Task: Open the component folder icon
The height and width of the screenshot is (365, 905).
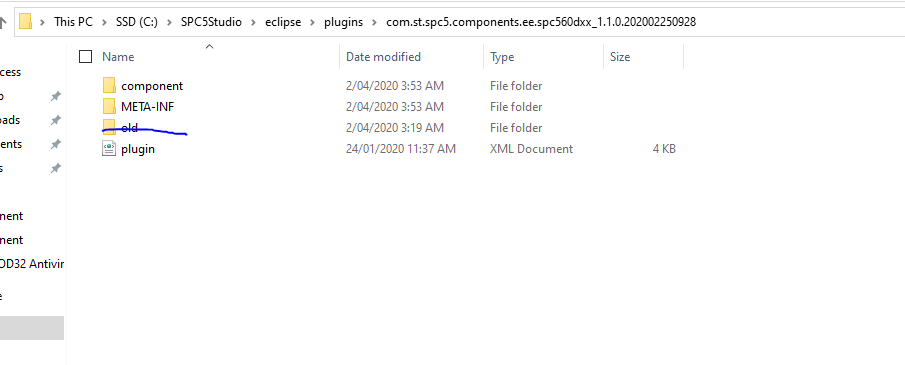Action: coord(109,85)
